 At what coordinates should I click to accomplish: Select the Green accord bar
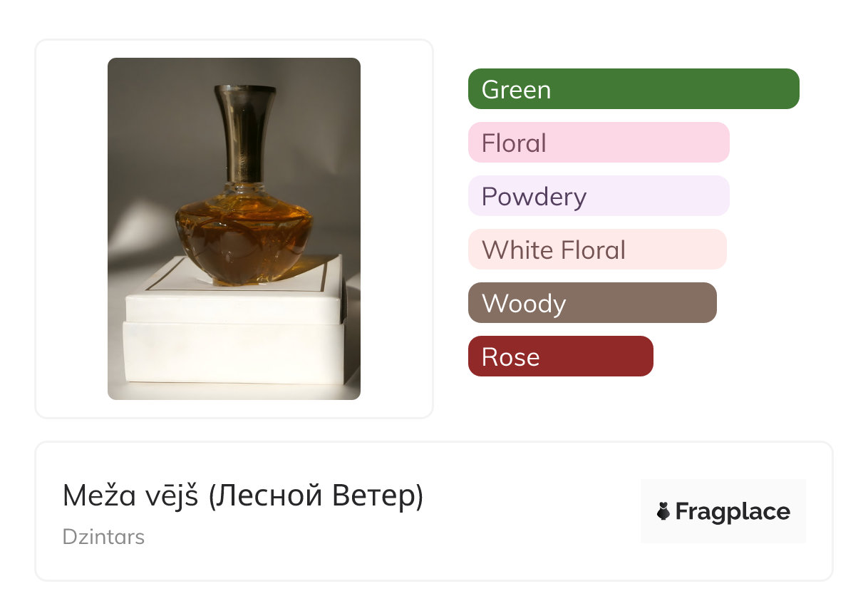pos(634,89)
